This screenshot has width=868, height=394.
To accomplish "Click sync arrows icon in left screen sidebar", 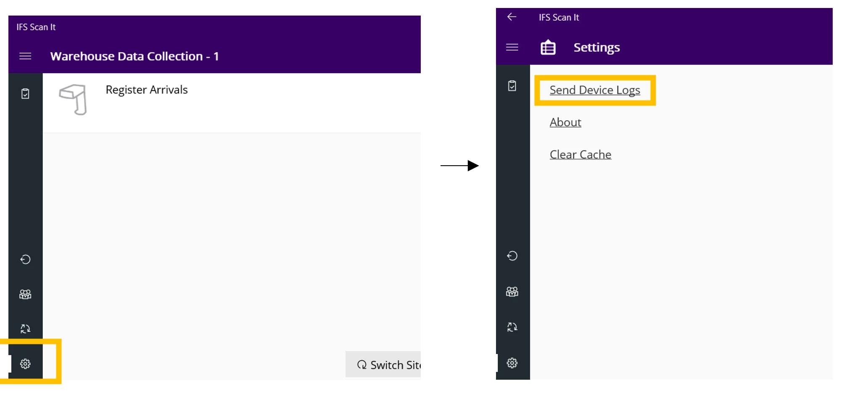I will point(25,328).
